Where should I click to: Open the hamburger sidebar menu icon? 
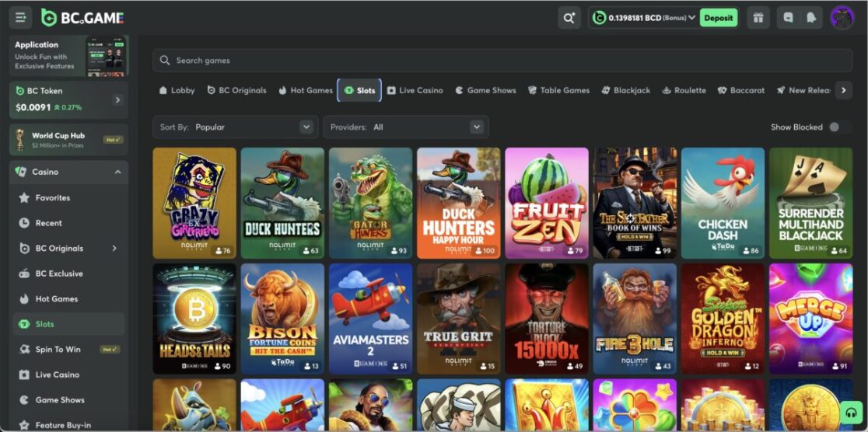coord(21,18)
